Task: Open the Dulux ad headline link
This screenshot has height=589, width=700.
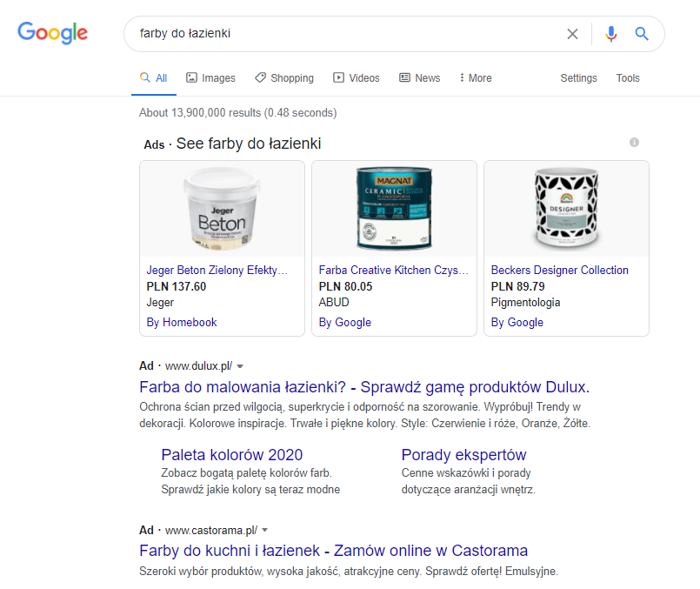Action: pyautogui.click(x=364, y=387)
